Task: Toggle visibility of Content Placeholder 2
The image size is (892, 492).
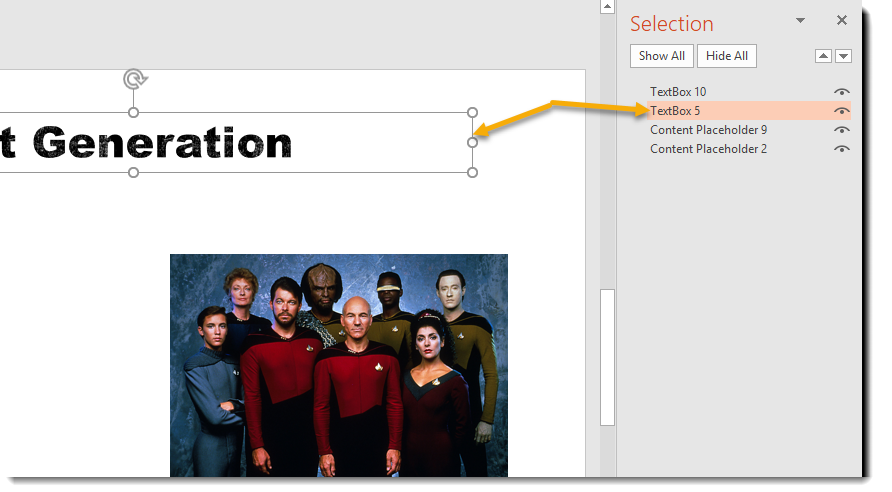Action: 841,148
